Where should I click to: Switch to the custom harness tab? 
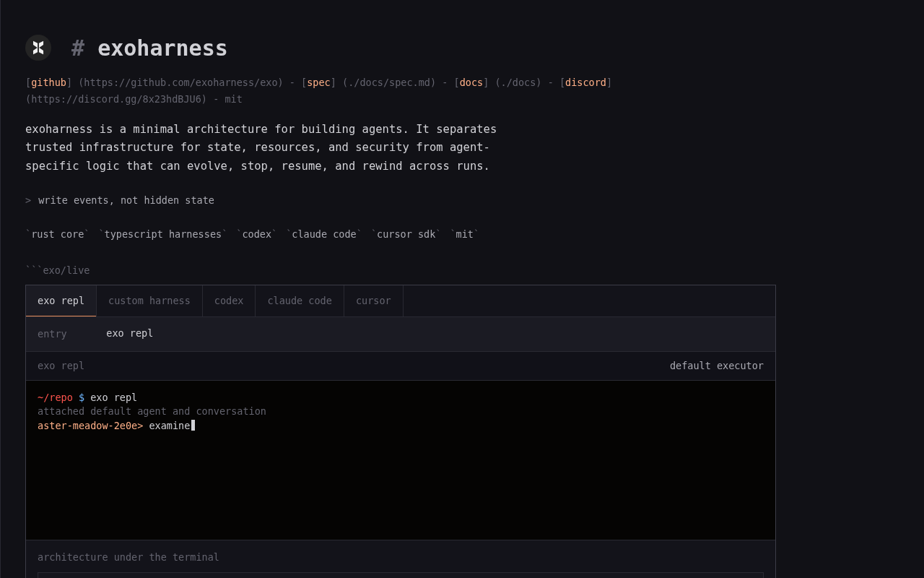(149, 301)
